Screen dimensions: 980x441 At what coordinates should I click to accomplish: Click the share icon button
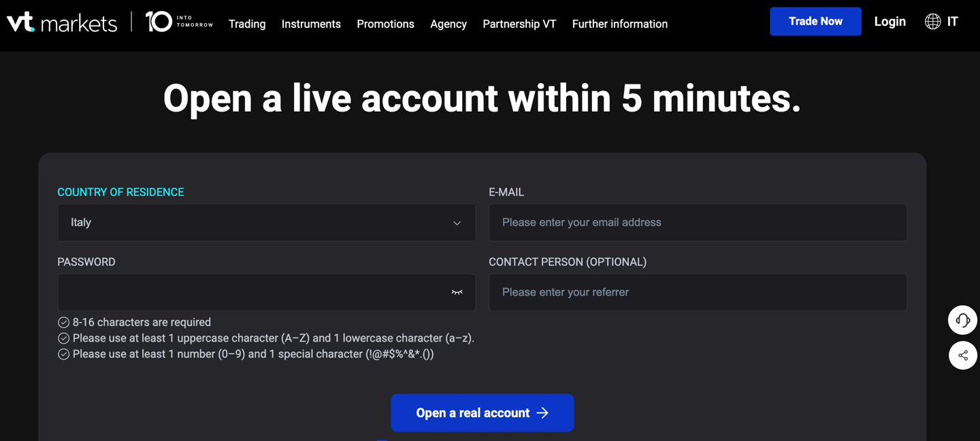(962, 355)
